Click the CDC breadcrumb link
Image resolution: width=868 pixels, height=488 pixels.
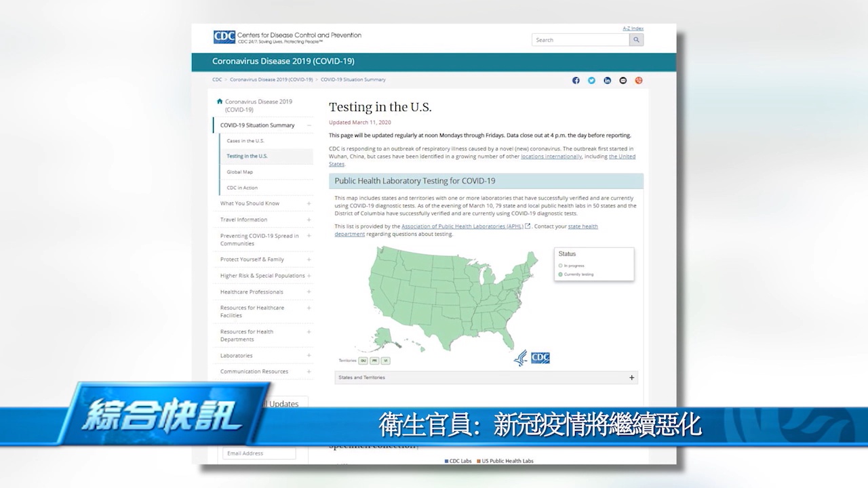point(217,79)
